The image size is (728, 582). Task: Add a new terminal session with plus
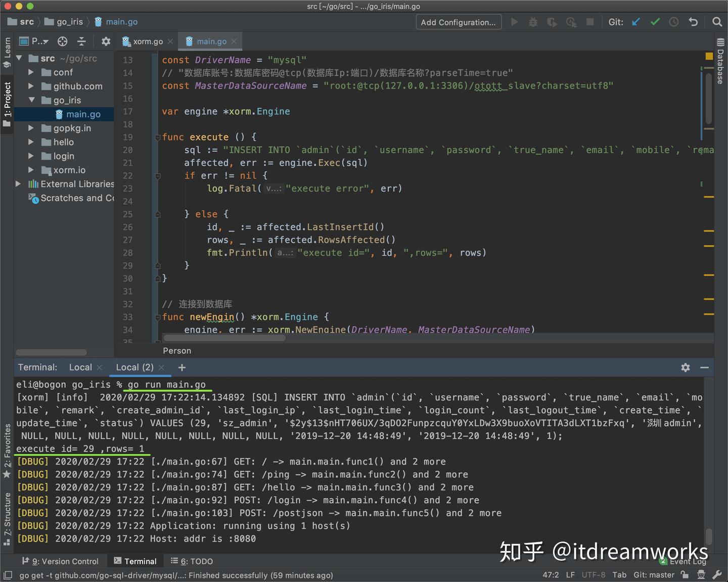click(x=182, y=368)
